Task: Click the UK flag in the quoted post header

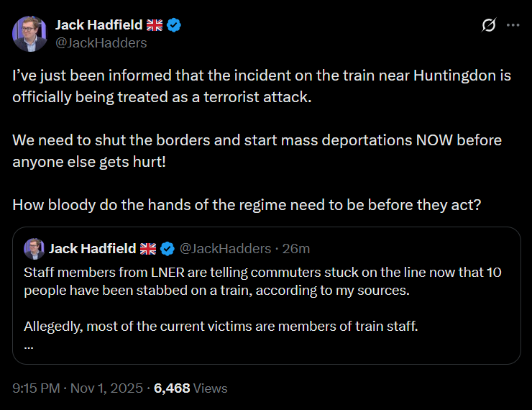Action: coord(148,249)
